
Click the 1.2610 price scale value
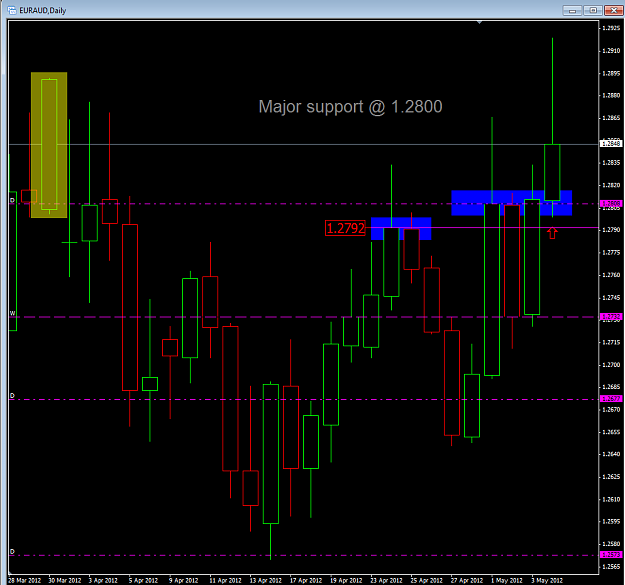611,499
